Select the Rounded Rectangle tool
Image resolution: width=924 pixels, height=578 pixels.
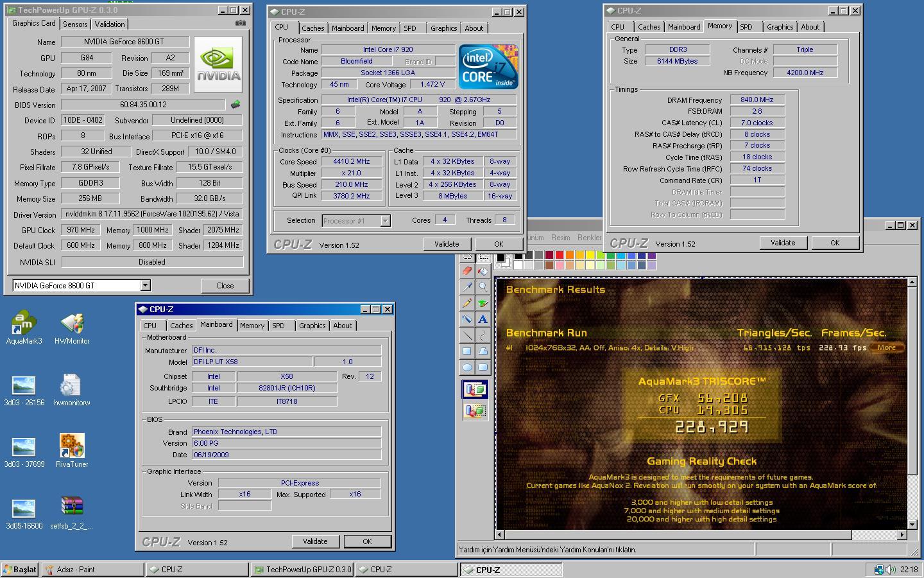pos(483,367)
